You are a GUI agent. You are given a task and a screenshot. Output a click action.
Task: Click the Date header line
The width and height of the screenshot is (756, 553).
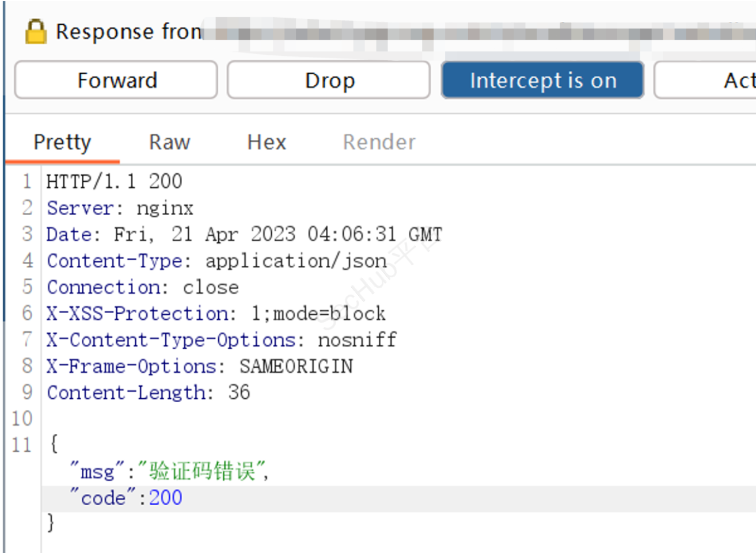(x=244, y=235)
